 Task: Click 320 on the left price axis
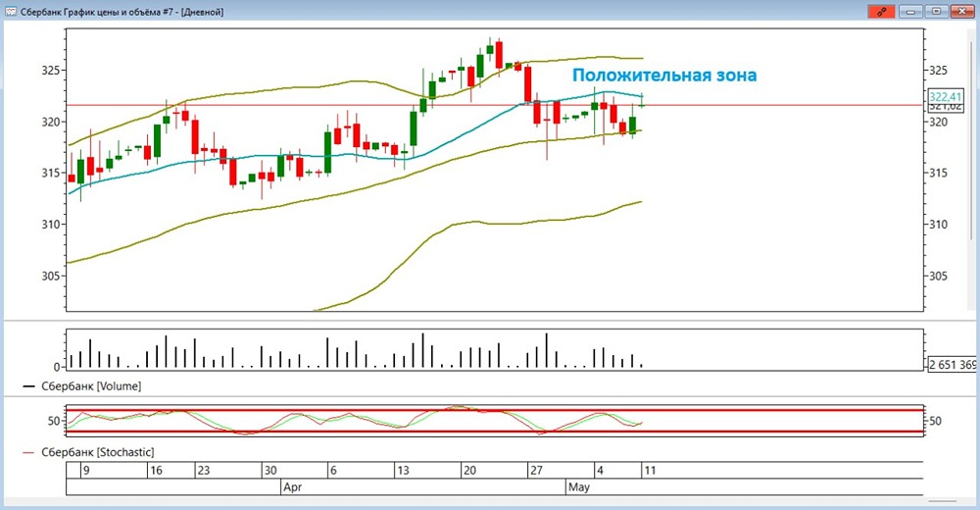tap(51, 122)
